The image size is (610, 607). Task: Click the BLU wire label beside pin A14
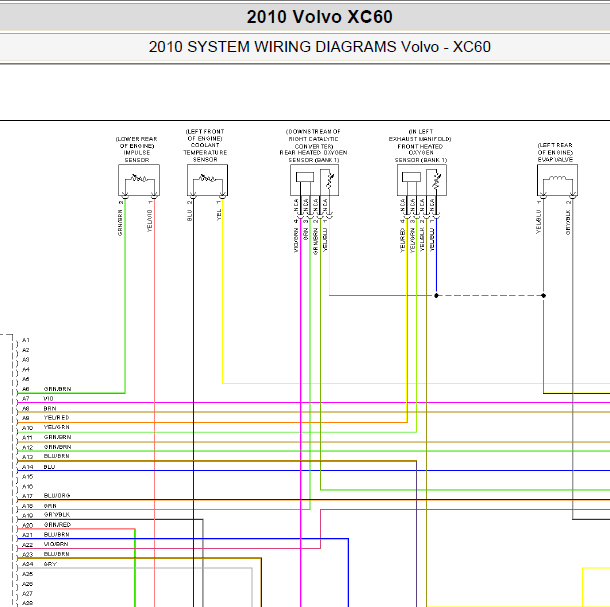pos(49,467)
